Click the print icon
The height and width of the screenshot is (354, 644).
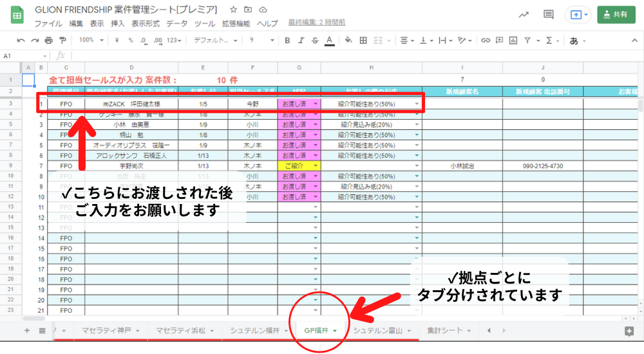point(49,40)
